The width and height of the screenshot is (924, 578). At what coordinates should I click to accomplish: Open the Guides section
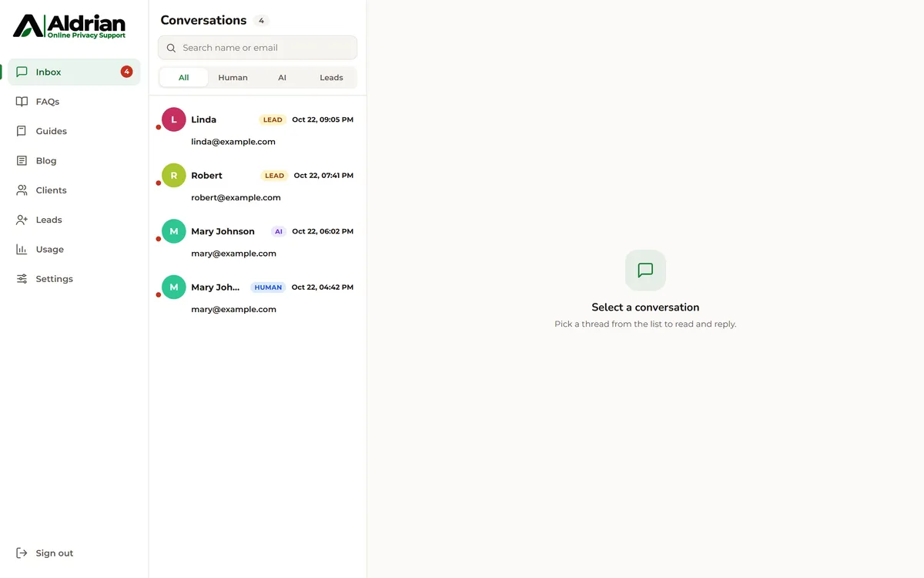pos(74,131)
